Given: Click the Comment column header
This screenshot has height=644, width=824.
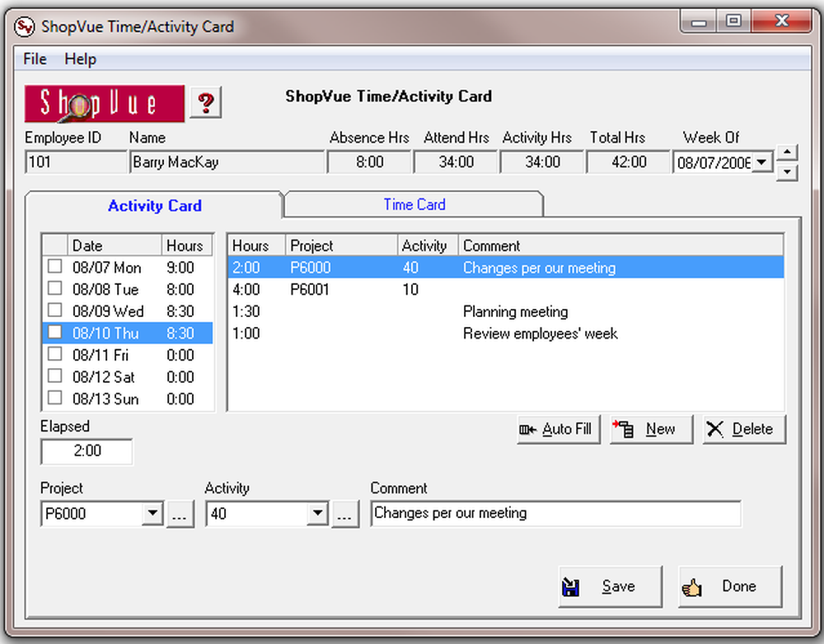Looking at the screenshot, I should pos(620,245).
